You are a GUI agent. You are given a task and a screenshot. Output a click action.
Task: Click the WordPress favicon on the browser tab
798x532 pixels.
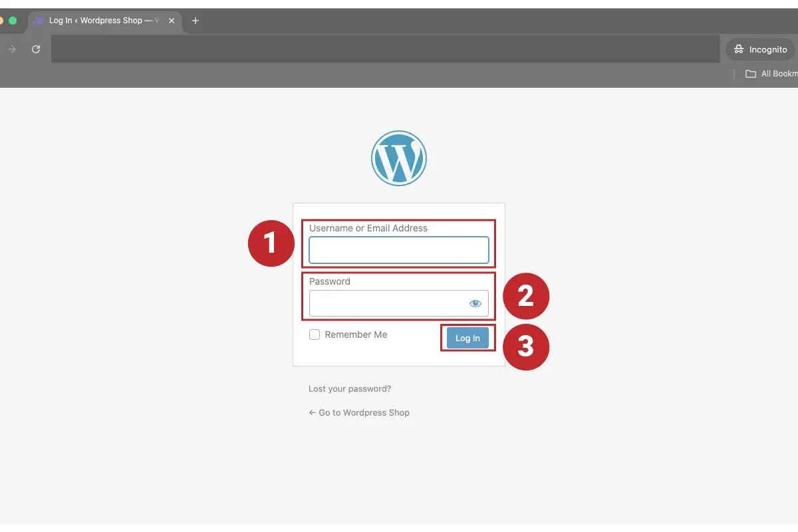tap(38, 21)
